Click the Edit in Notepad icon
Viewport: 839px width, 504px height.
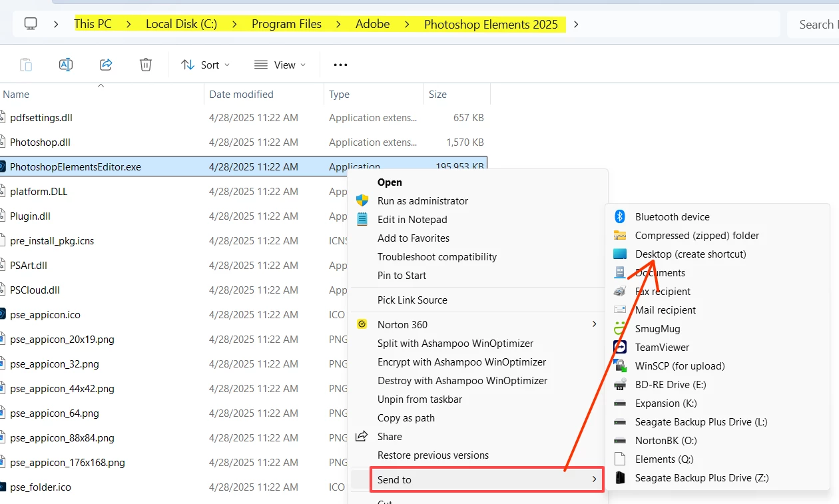[362, 219]
